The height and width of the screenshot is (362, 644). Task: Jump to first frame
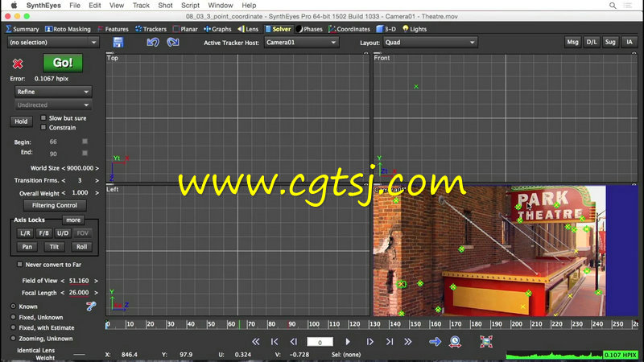tap(275, 341)
